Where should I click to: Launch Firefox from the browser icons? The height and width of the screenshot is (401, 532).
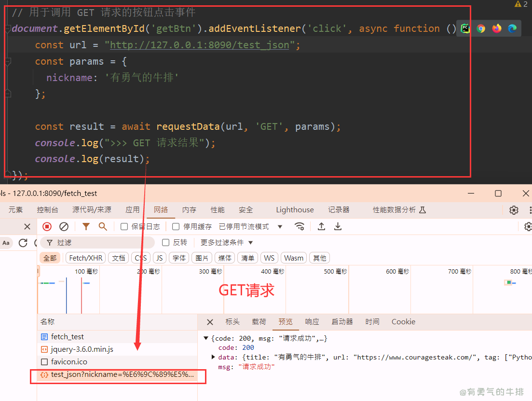pos(496,28)
